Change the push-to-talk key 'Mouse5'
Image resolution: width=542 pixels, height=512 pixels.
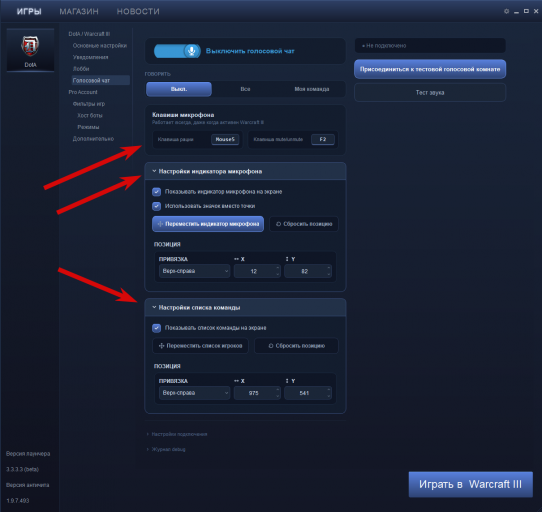(225, 139)
